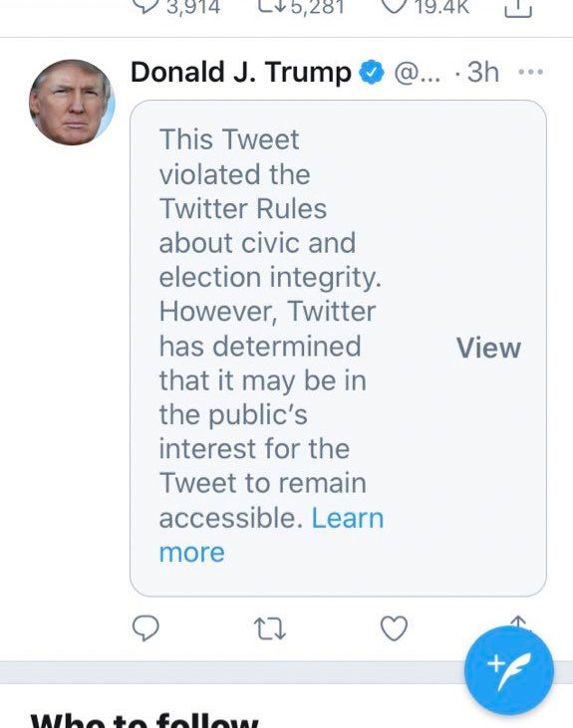Screen dimensions: 573x728
Task: Open the tweet via 3h timestamp
Action: click(483, 73)
